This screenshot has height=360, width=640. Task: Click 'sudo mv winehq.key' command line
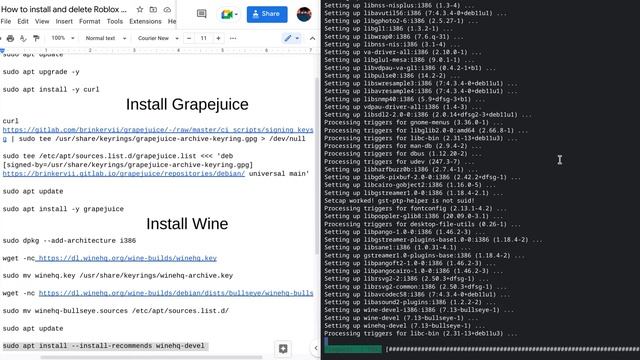(x=118, y=276)
